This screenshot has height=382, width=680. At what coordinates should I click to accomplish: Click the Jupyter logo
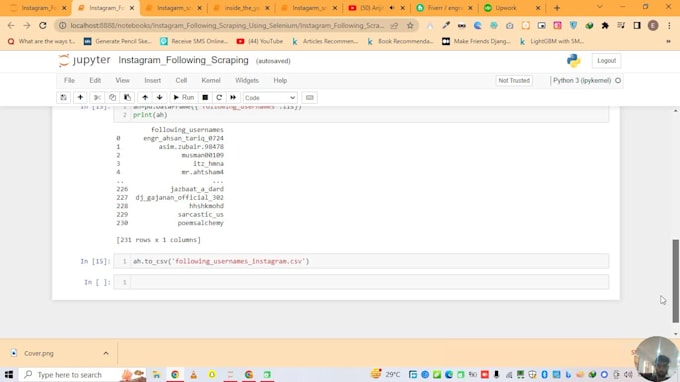coord(85,60)
